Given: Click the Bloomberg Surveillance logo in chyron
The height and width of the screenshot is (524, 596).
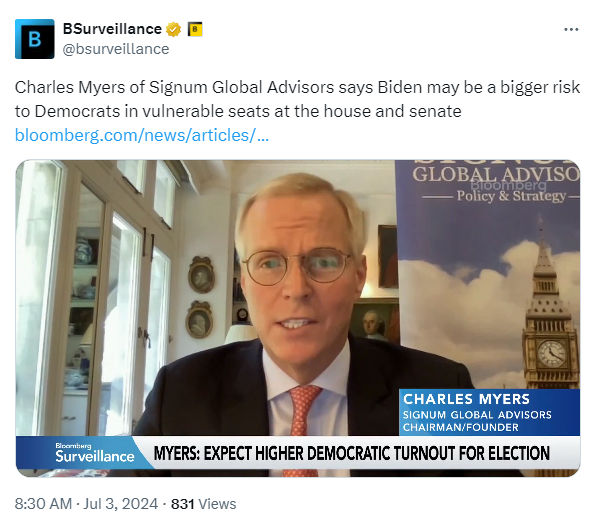Looking at the screenshot, I should click(x=95, y=453).
